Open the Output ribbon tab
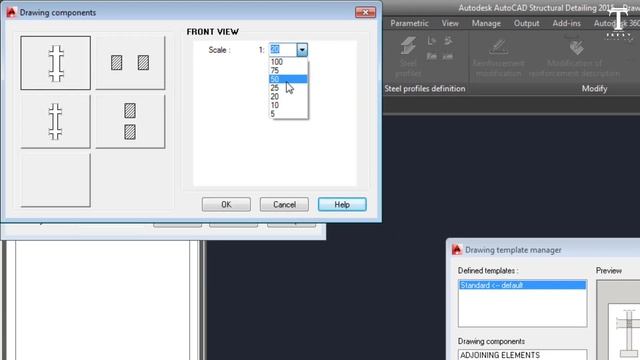Image resolution: width=640 pixels, height=360 pixels. (x=527, y=23)
